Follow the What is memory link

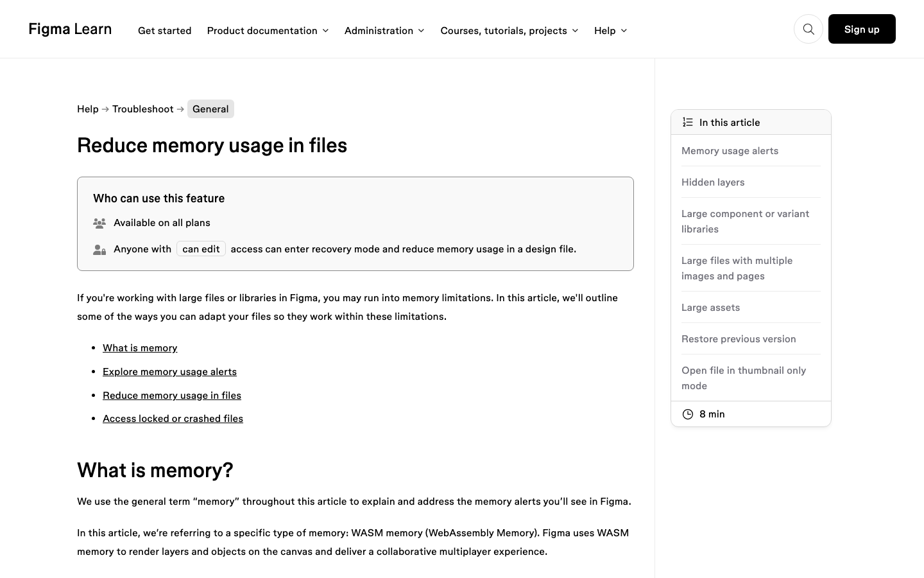tap(140, 348)
